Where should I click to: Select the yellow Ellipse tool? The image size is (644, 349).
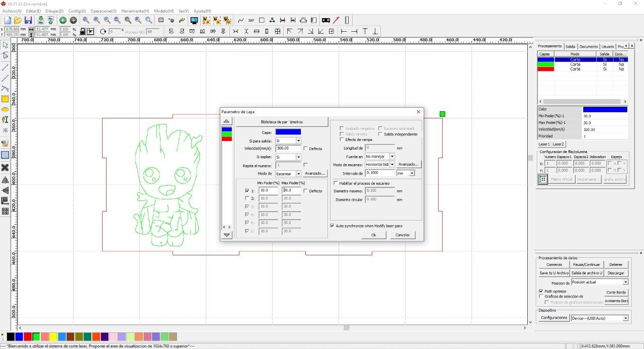click(5, 109)
